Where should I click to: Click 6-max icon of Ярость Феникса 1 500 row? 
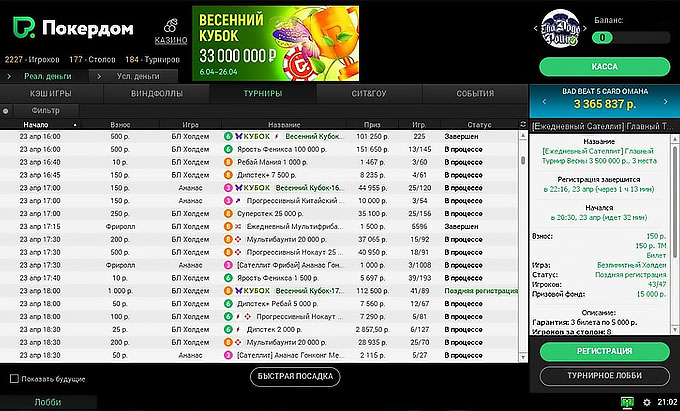click(x=228, y=278)
